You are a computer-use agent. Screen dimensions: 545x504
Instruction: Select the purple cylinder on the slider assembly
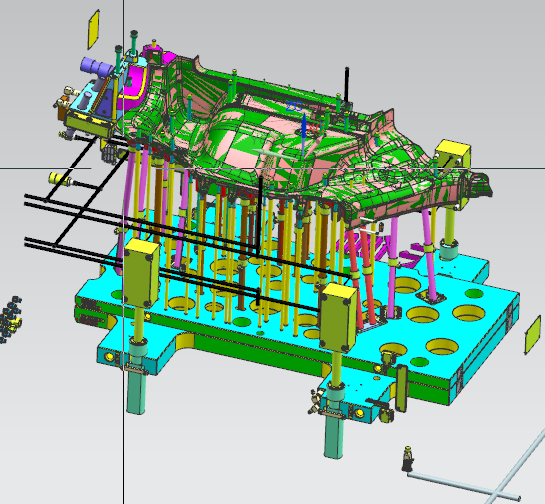(x=97, y=68)
